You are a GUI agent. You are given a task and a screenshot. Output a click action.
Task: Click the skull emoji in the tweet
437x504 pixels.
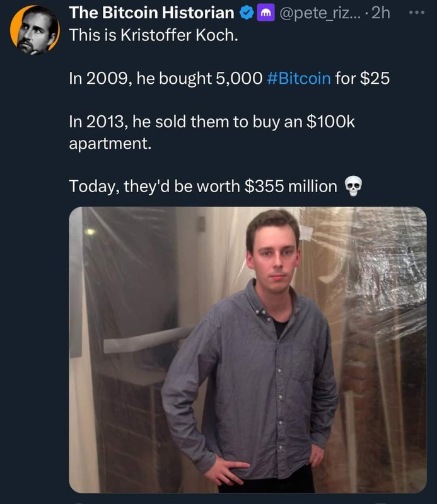[353, 186]
